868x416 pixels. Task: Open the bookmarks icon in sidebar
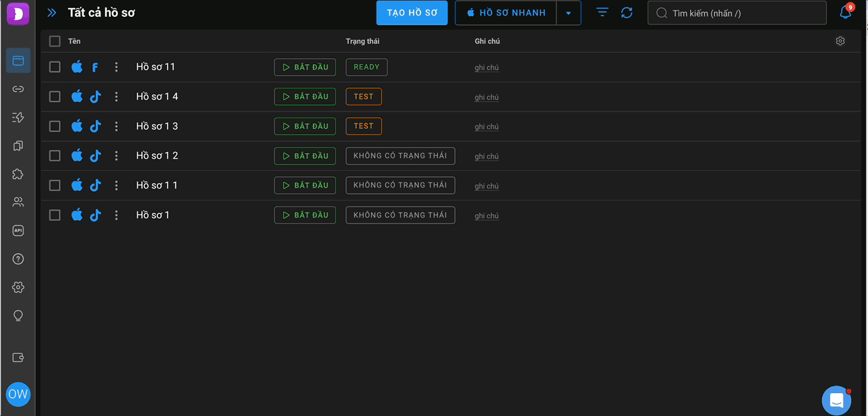click(18, 146)
